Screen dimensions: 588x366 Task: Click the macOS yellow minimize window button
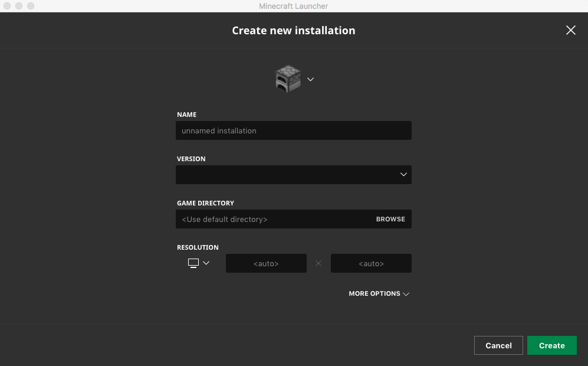coord(19,6)
